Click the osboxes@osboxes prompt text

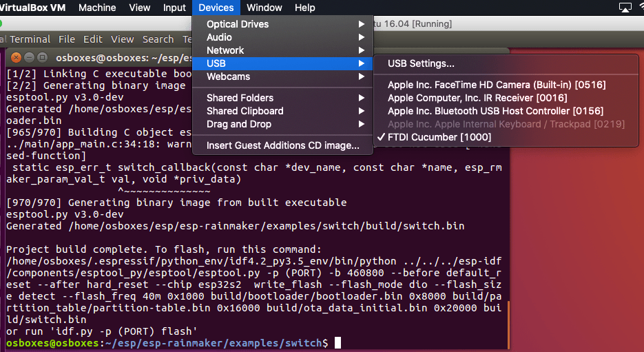[x=52, y=343]
